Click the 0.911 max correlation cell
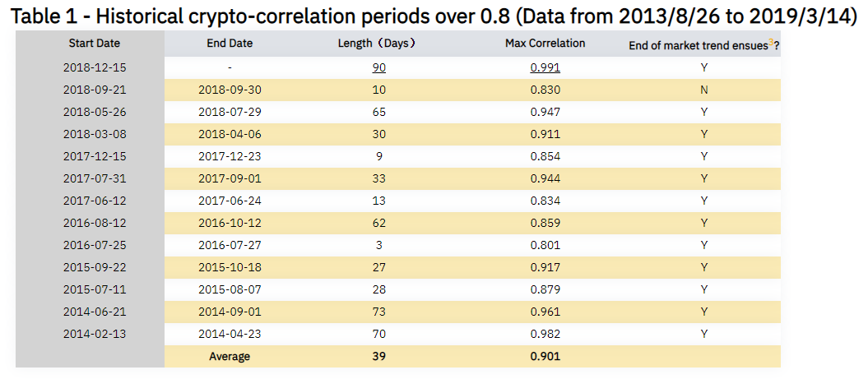Viewport: 868px width, 379px height. 545,135
